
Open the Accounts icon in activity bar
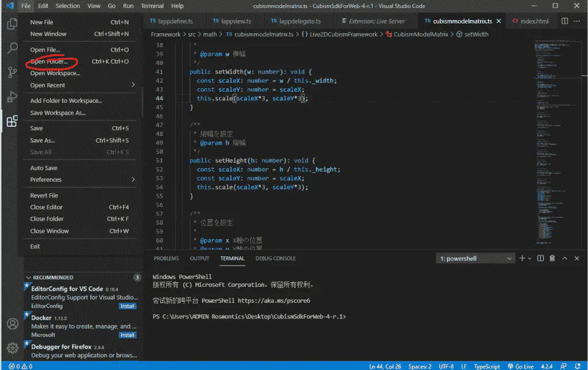coord(13,324)
